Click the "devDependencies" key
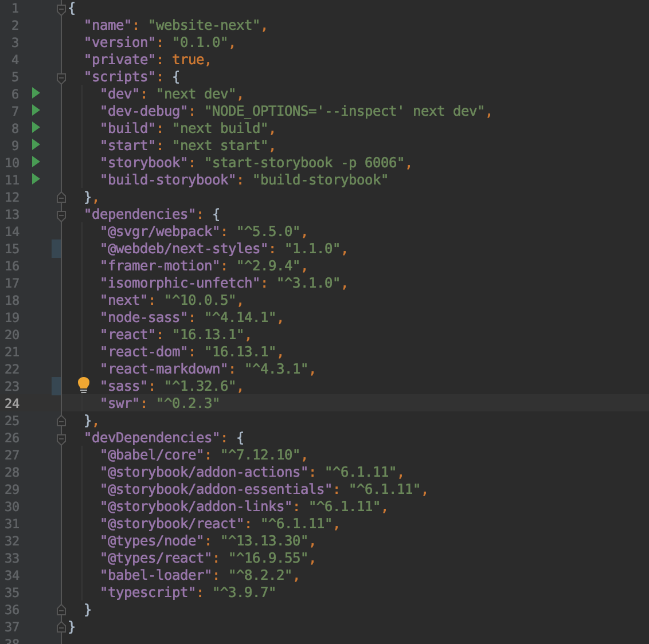 click(x=153, y=438)
